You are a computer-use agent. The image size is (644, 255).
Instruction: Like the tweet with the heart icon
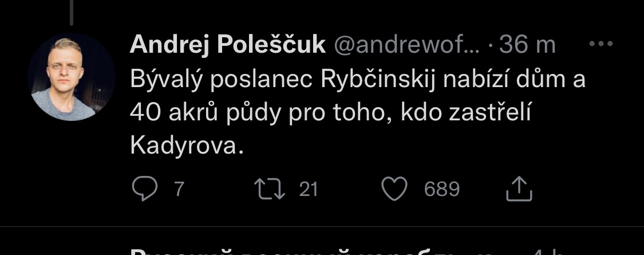[394, 190]
